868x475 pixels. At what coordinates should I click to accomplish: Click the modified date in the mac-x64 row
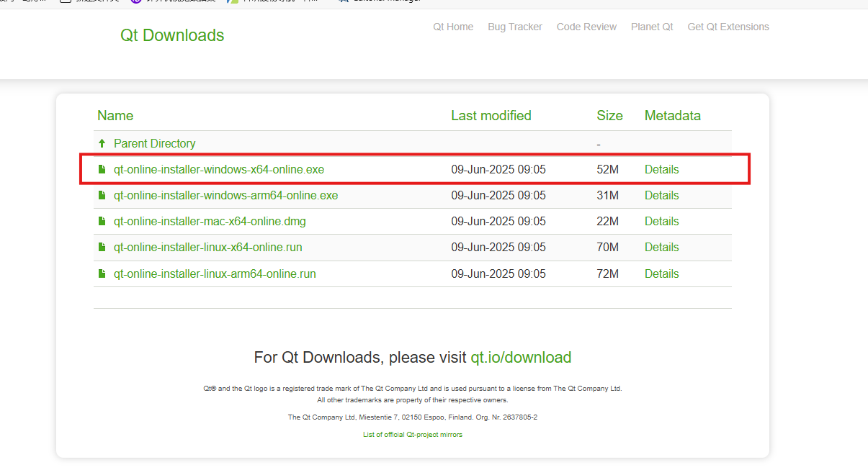pyautogui.click(x=498, y=222)
